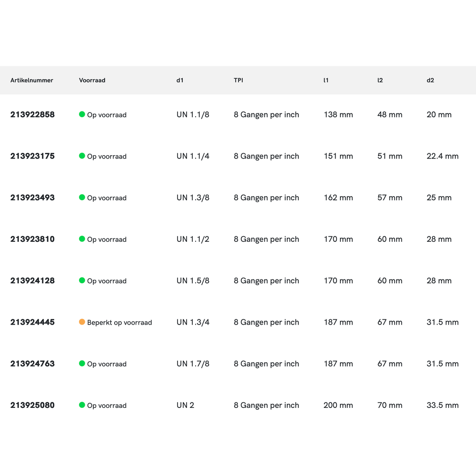476x476 pixels.
Task: Click the green stock dot for 213922858
Action: tap(82, 114)
